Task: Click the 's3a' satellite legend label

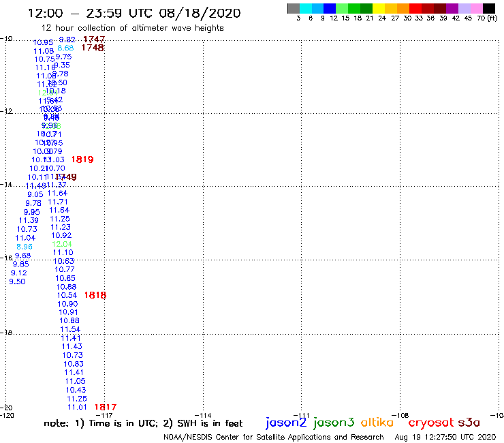Action: click(x=469, y=423)
